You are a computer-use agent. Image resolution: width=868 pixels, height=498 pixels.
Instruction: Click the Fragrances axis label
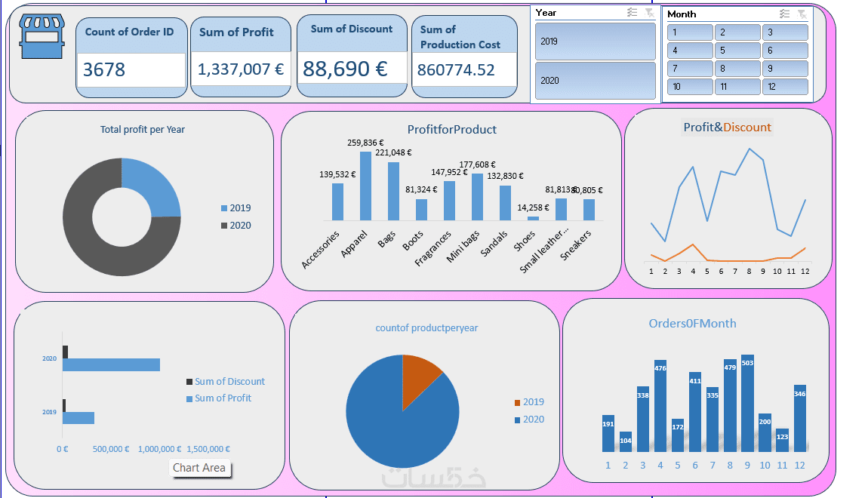[433, 249]
